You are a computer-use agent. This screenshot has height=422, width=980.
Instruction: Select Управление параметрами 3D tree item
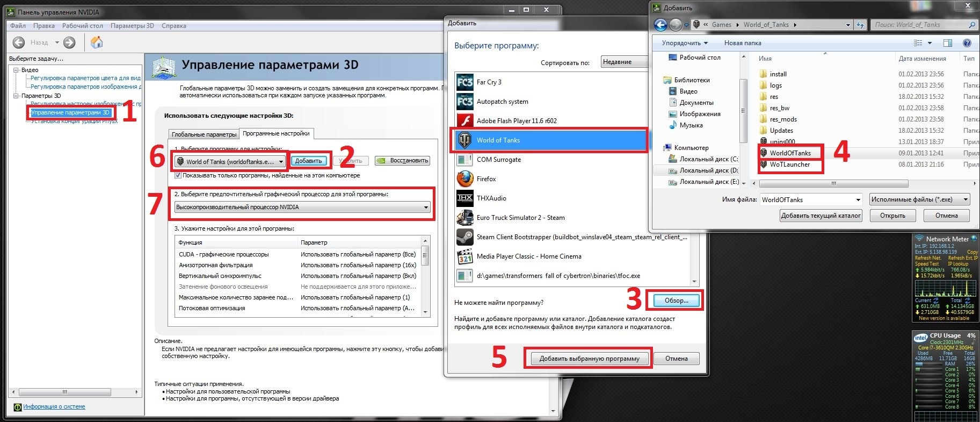(x=70, y=113)
